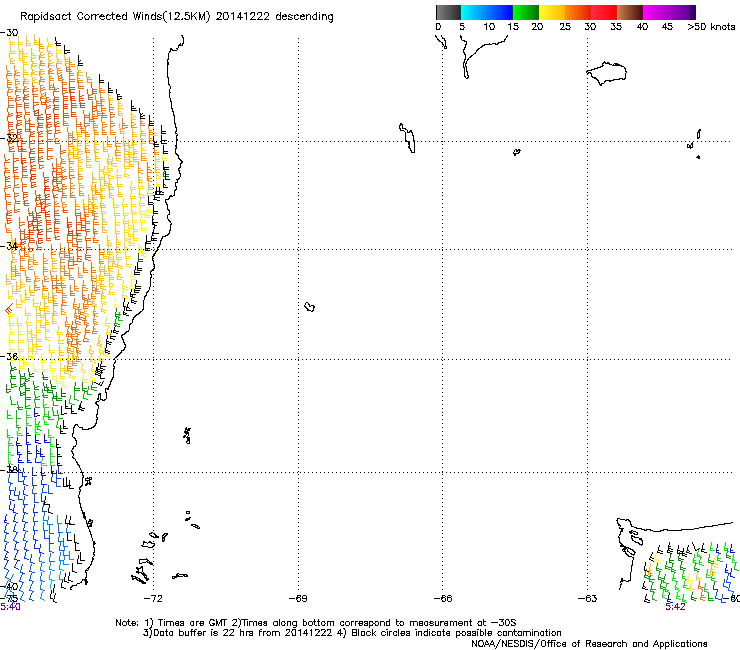Image resolution: width=740 pixels, height=650 pixels.
Task: Click the small outlined lake near -69 longitude
Action: [x=310, y=307]
